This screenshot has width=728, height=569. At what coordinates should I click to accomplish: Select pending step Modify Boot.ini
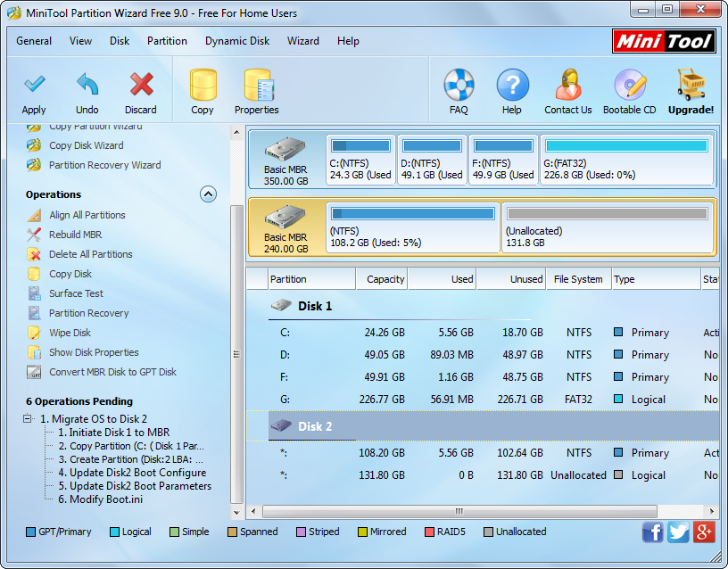click(100, 499)
